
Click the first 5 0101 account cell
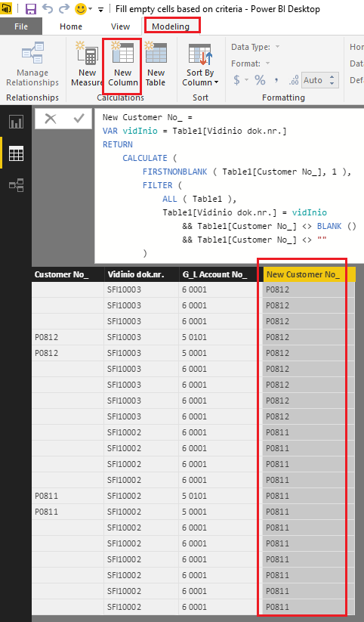(221, 337)
